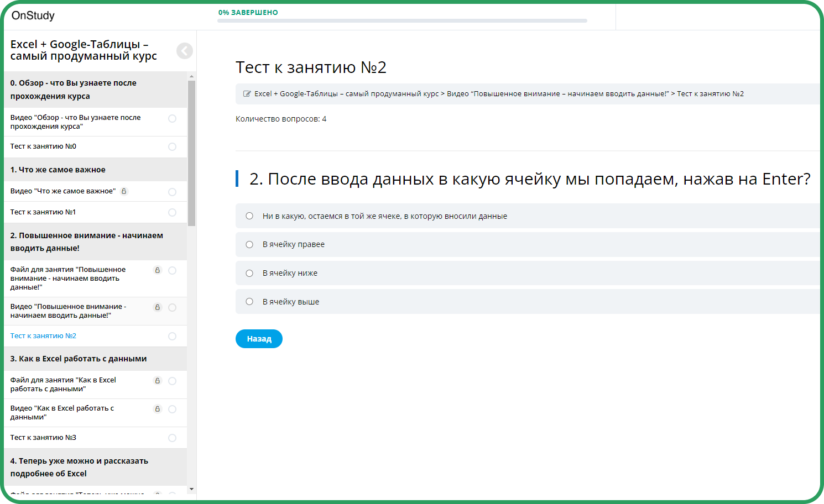Select answer "В ячейку правее"
The height and width of the screenshot is (504, 824).
point(249,244)
